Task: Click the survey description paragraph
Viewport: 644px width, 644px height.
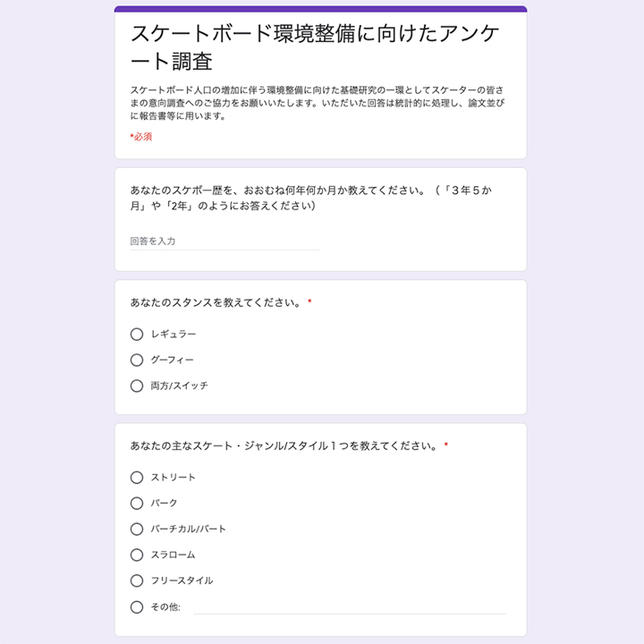Action: pos(318,103)
